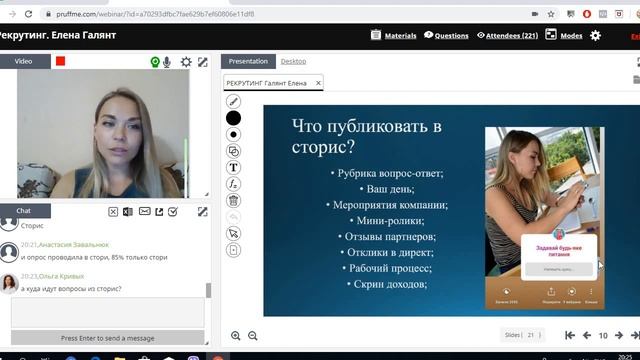Pop out chat with the share icon
This screenshot has height=360, width=640.
coord(159,211)
